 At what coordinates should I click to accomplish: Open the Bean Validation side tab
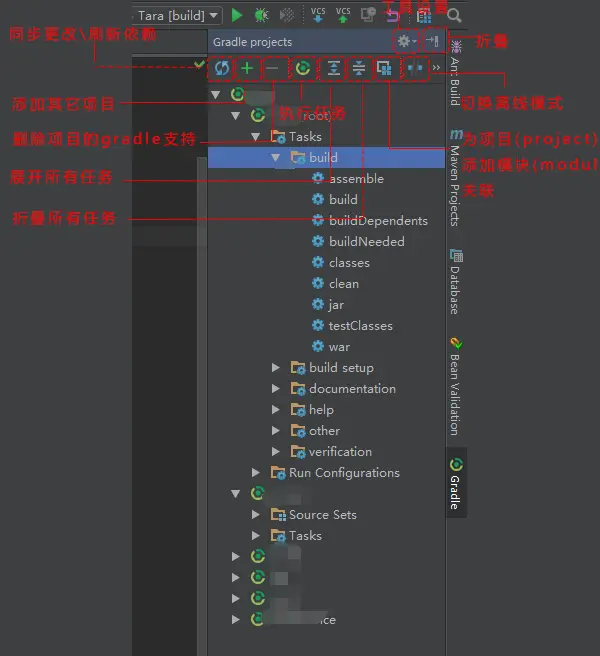[455, 386]
